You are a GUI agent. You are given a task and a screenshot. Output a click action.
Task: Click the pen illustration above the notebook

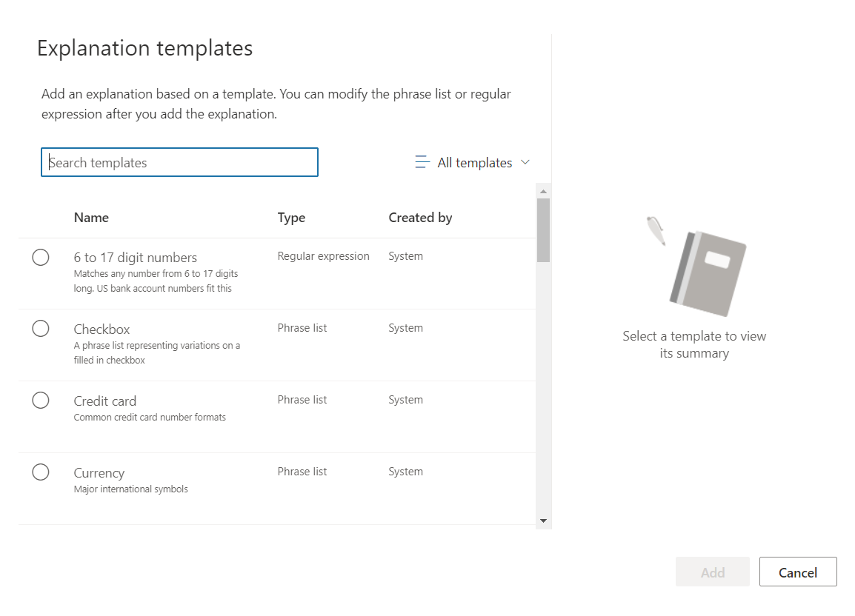click(x=656, y=230)
